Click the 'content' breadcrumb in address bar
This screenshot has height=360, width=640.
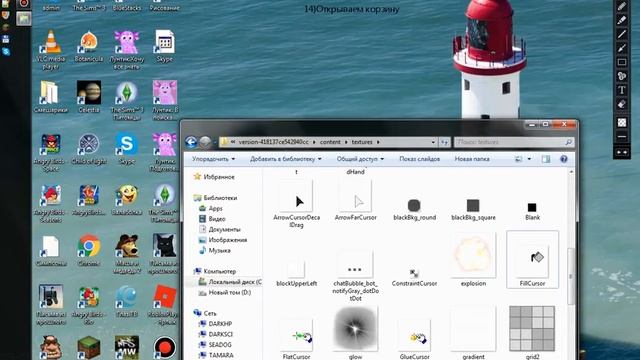pyautogui.click(x=330, y=142)
